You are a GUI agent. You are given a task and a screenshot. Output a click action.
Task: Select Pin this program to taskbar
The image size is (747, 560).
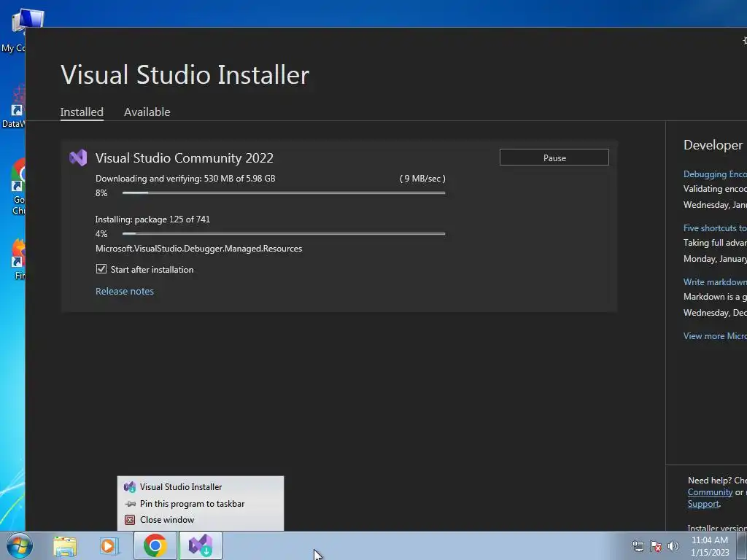coord(201,503)
